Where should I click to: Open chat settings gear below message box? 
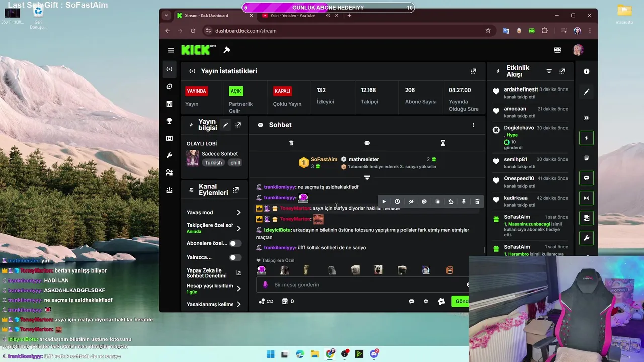[426, 302]
